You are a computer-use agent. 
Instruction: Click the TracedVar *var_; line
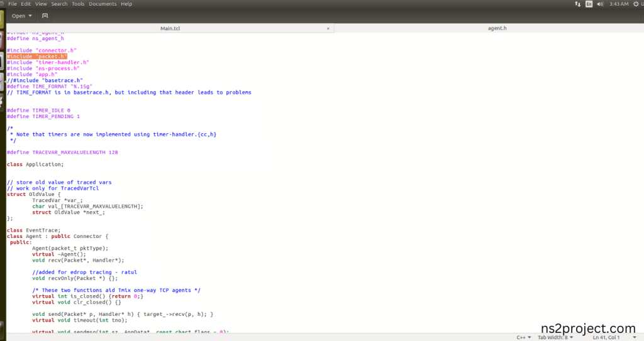[57, 200]
